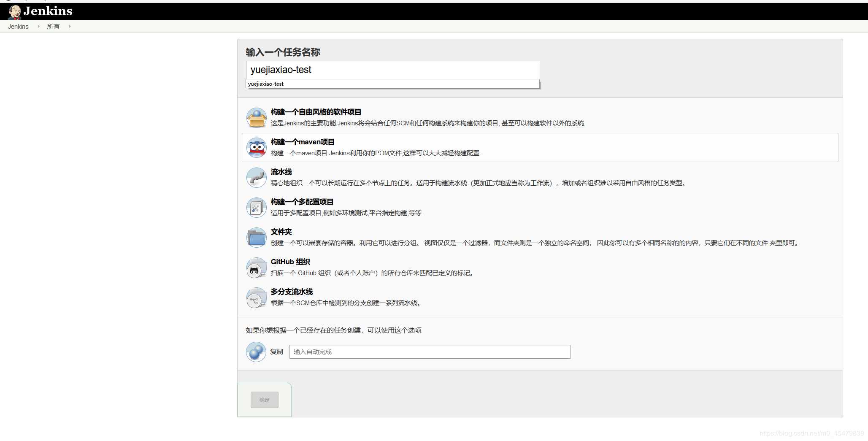The height and width of the screenshot is (441, 868).
Task: Click the Jenkins butler logo icon
Action: (15, 12)
